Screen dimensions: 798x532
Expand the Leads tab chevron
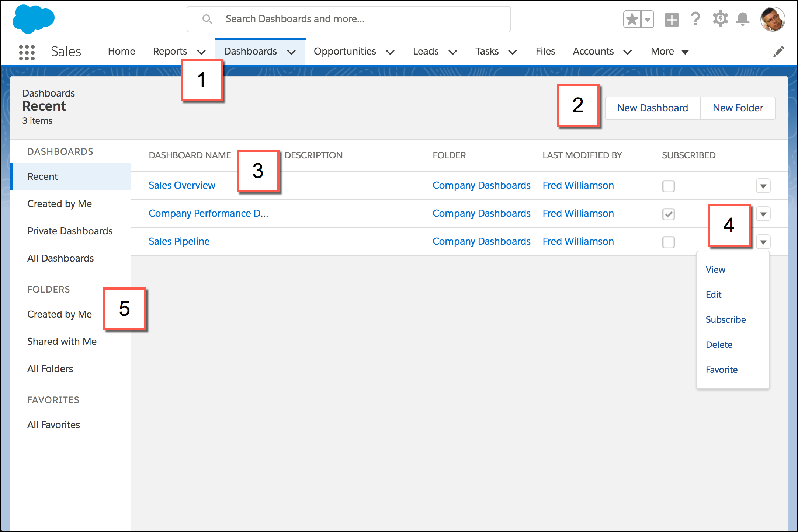click(453, 52)
